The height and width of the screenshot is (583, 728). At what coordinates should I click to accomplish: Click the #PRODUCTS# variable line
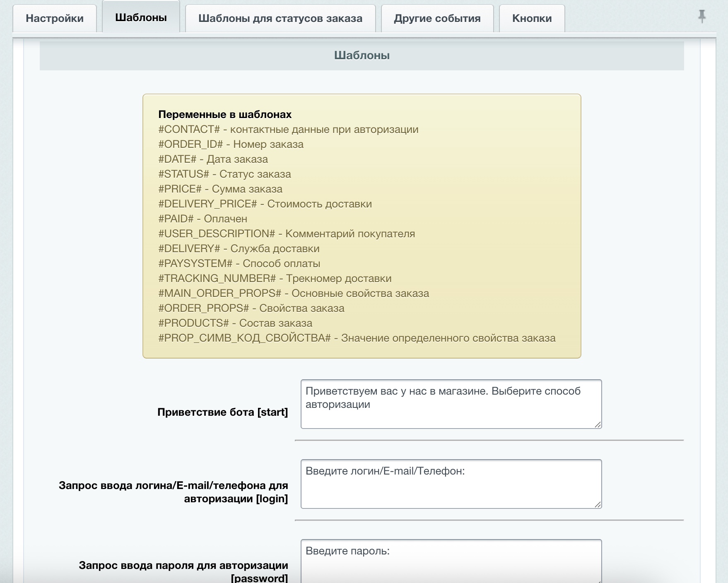click(235, 323)
